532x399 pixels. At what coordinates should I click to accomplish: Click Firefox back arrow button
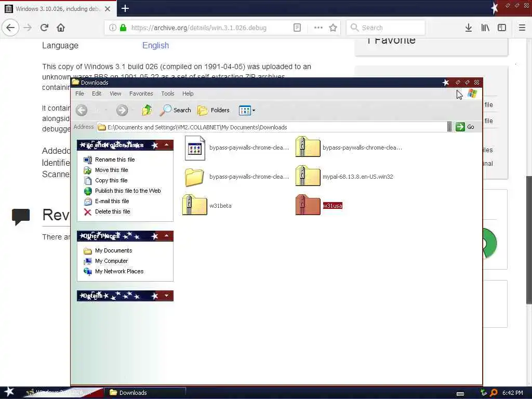(x=10, y=28)
